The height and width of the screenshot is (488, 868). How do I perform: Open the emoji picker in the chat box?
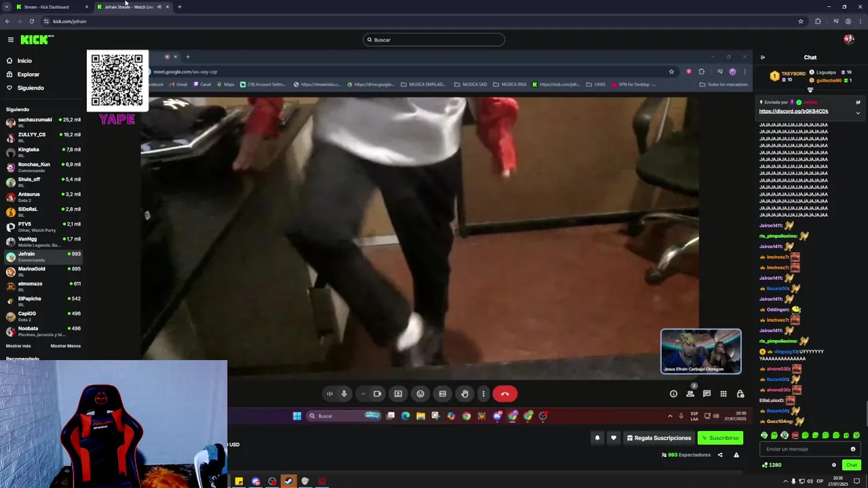[853, 449]
